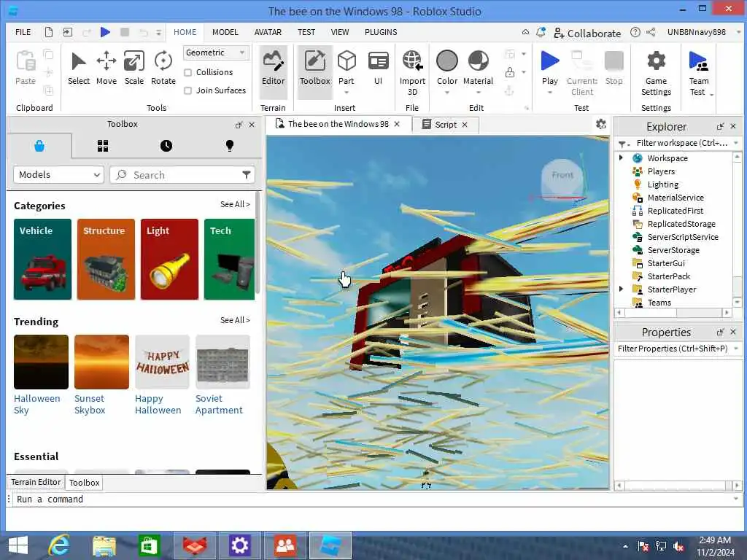Image resolution: width=747 pixels, height=560 pixels.
Task: Click the Windows Start button
Action: [x=18, y=545]
